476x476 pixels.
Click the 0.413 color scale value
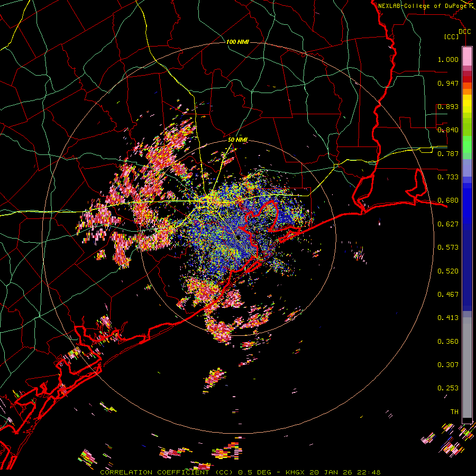coord(448,318)
